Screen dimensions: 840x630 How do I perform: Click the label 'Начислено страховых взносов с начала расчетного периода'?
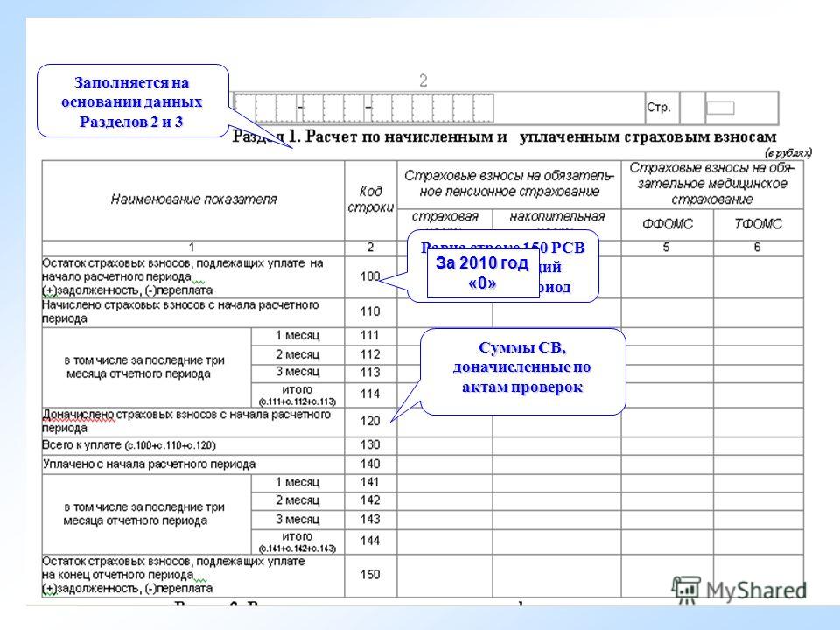pos(180,311)
